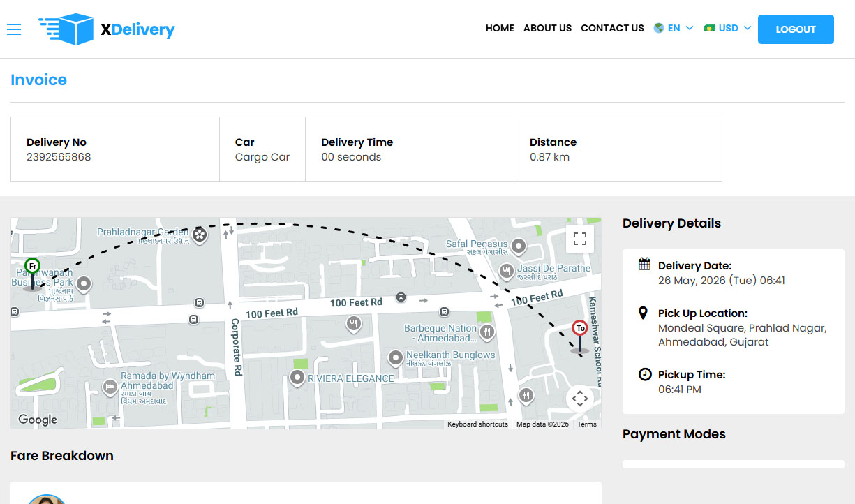Open the ABOUT US page

(x=547, y=29)
